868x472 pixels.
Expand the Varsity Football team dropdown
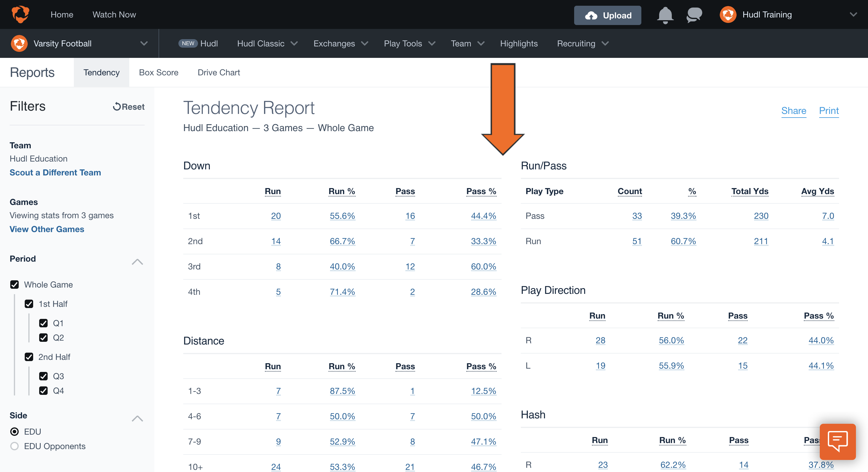pyautogui.click(x=144, y=43)
